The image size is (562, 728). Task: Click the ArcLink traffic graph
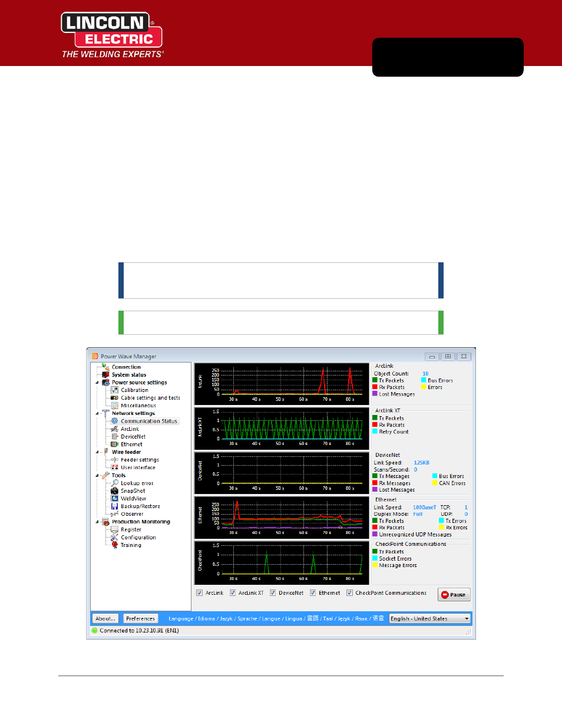tap(282, 384)
